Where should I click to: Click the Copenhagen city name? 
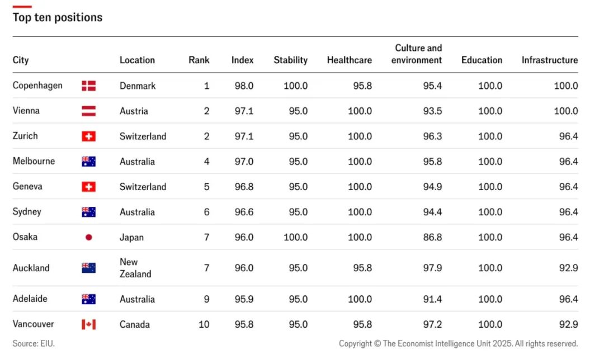point(37,86)
